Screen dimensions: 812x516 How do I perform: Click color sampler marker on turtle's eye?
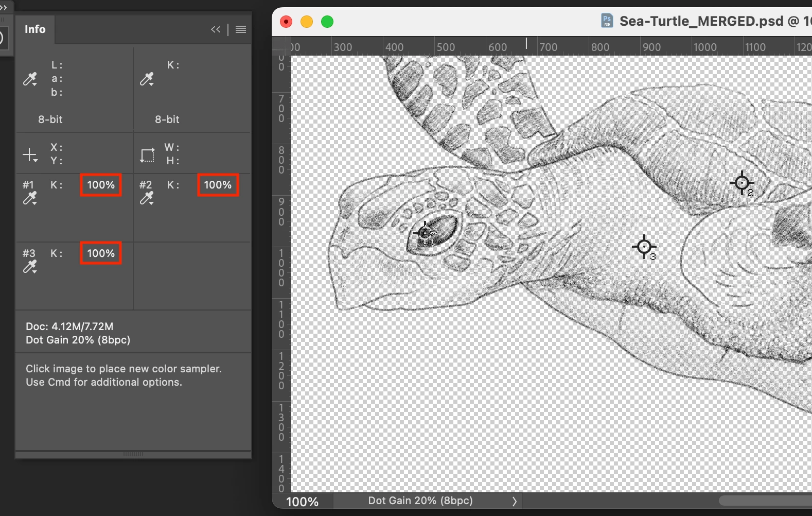click(x=425, y=233)
